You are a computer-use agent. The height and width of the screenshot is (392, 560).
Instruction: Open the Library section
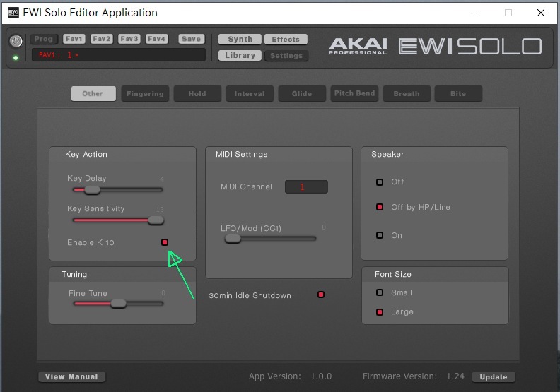pyautogui.click(x=240, y=55)
